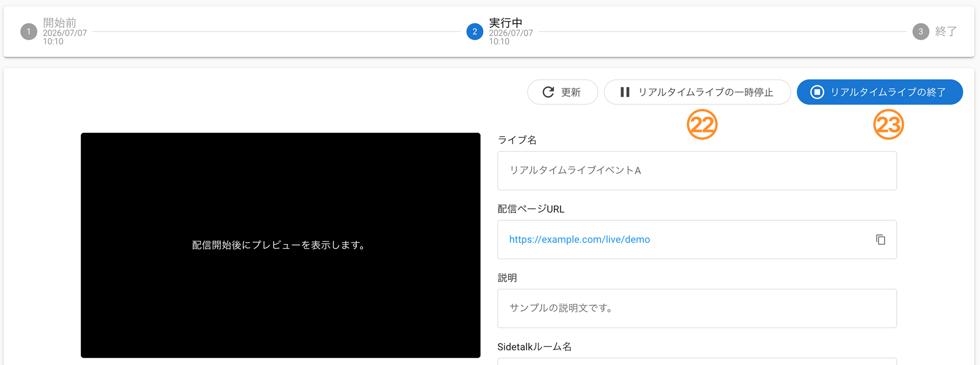980x365 pixels.
Task: Click the stop circle icon
Action: click(x=817, y=92)
